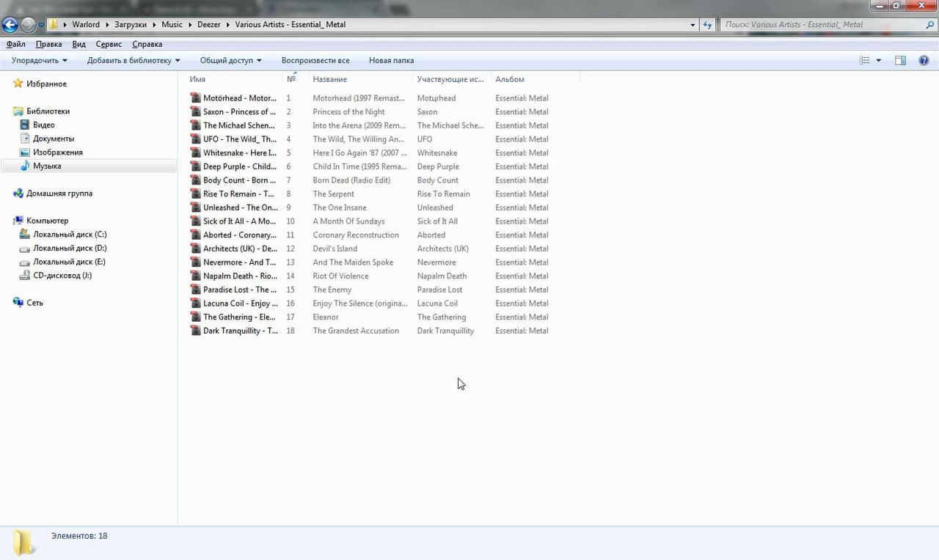The height and width of the screenshot is (560, 939).
Task: Open the Файл menu
Action: click(x=16, y=45)
